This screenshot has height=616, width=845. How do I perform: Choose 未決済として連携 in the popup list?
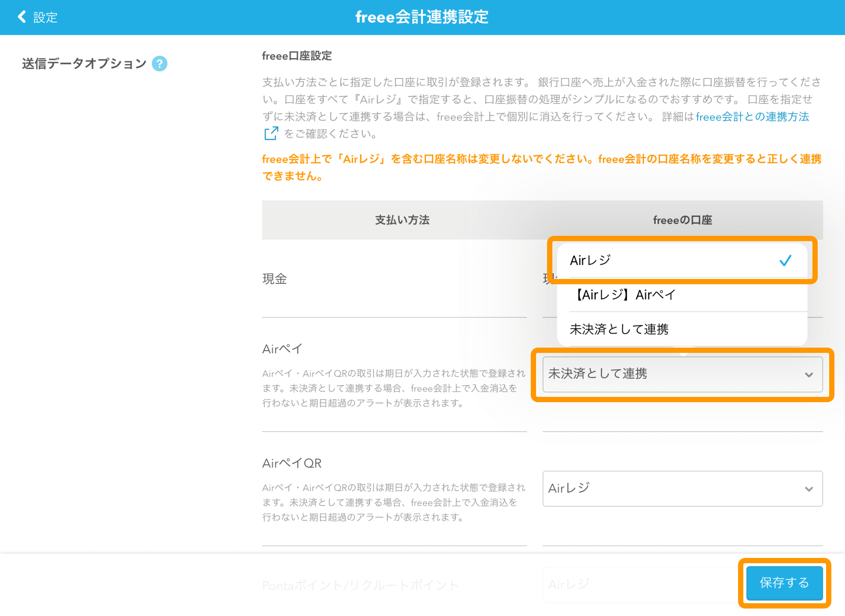(682, 329)
